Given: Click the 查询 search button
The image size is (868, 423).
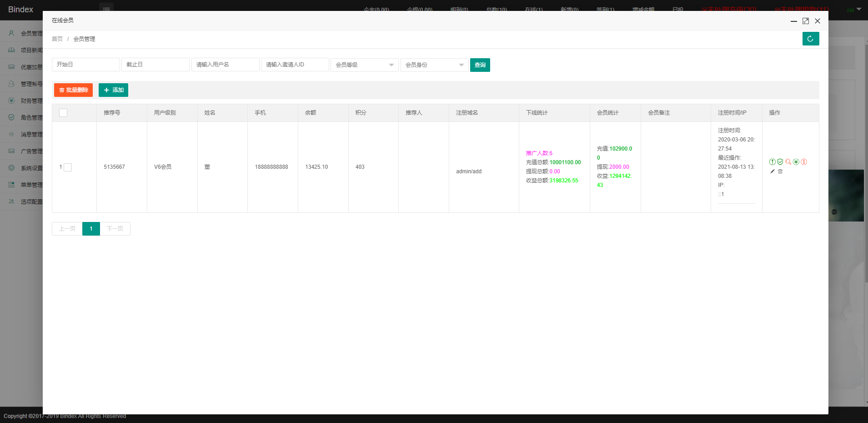Looking at the screenshot, I should [x=480, y=65].
